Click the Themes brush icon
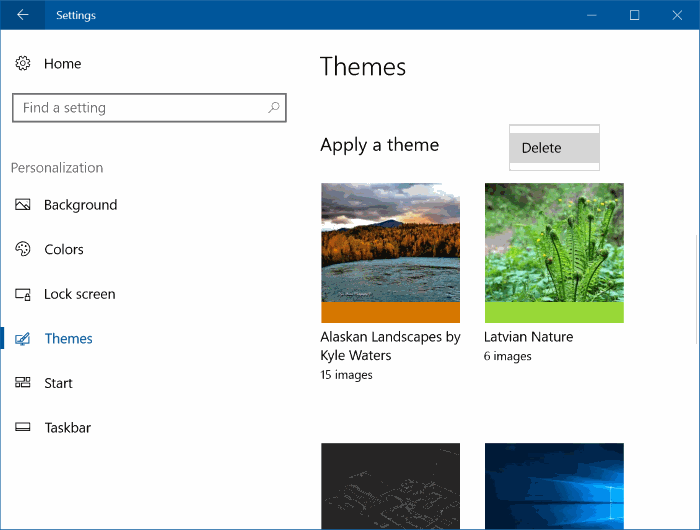 (23, 339)
